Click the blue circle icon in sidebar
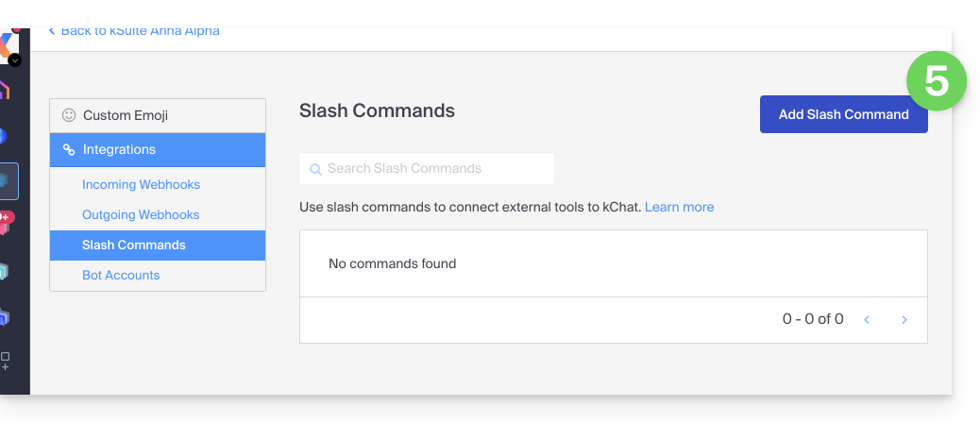 click(x=4, y=136)
